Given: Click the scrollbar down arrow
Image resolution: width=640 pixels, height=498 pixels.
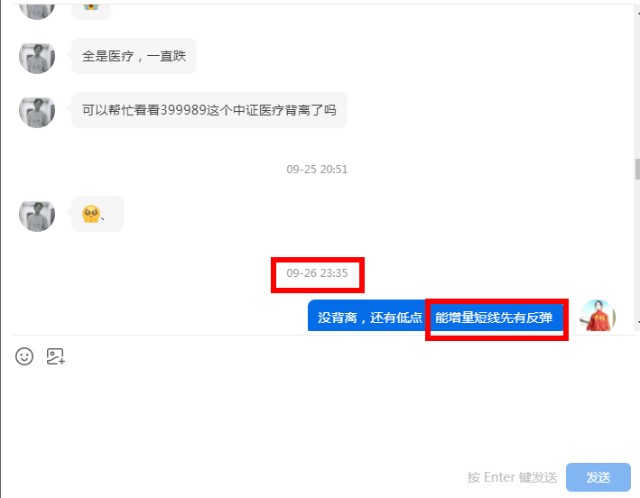Looking at the screenshot, I should click(x=638, y=322).
